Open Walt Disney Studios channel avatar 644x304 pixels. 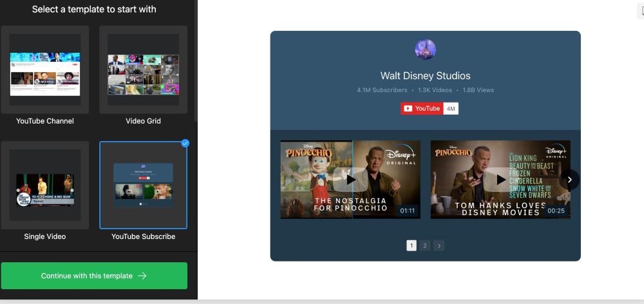point(425,50)
